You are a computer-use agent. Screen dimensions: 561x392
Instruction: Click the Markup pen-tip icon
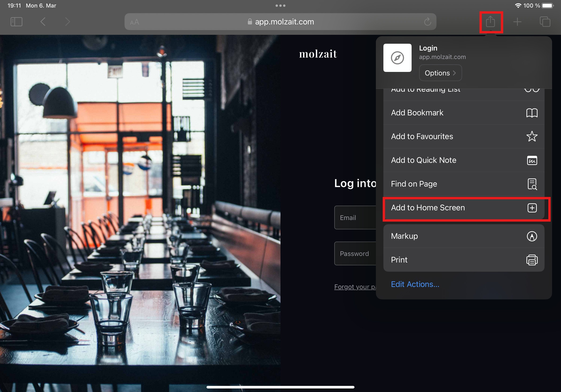(532, 236)
